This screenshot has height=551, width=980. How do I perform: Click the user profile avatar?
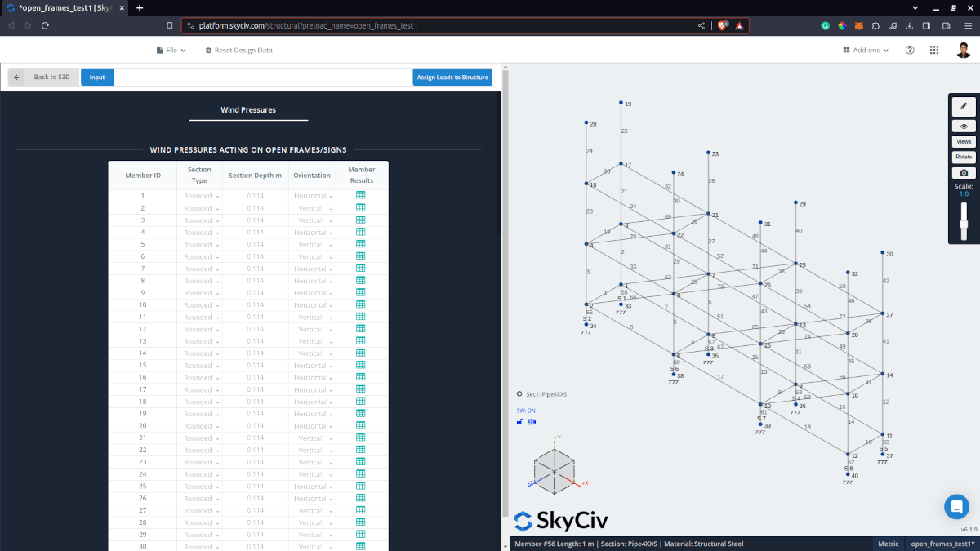point(964,51)
